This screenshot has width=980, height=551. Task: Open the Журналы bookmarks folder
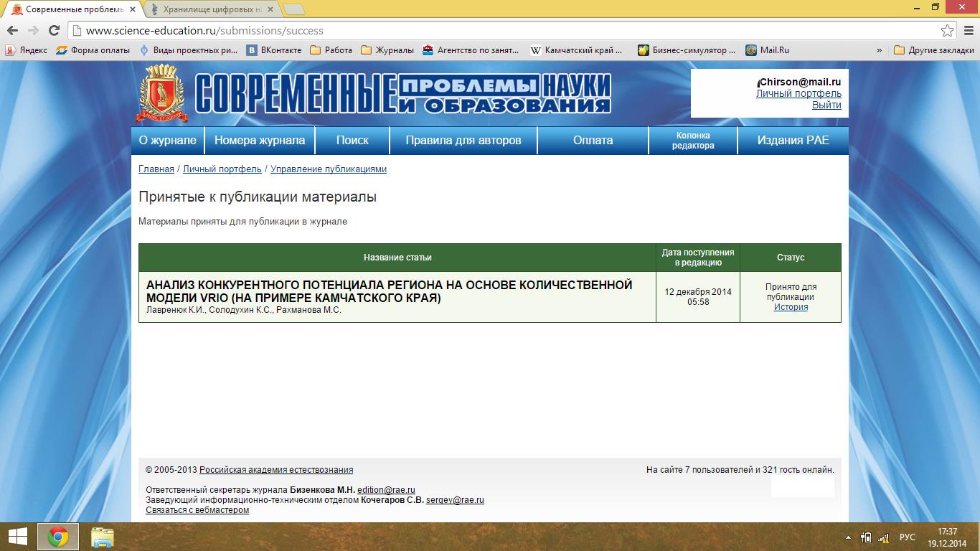click(x=387, y=50)
